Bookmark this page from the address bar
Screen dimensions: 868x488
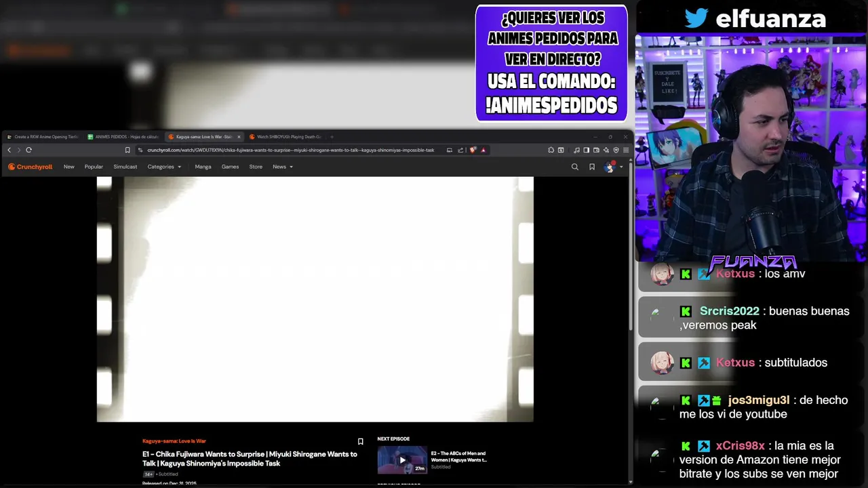pyautogui.click(x=127, y=150)
